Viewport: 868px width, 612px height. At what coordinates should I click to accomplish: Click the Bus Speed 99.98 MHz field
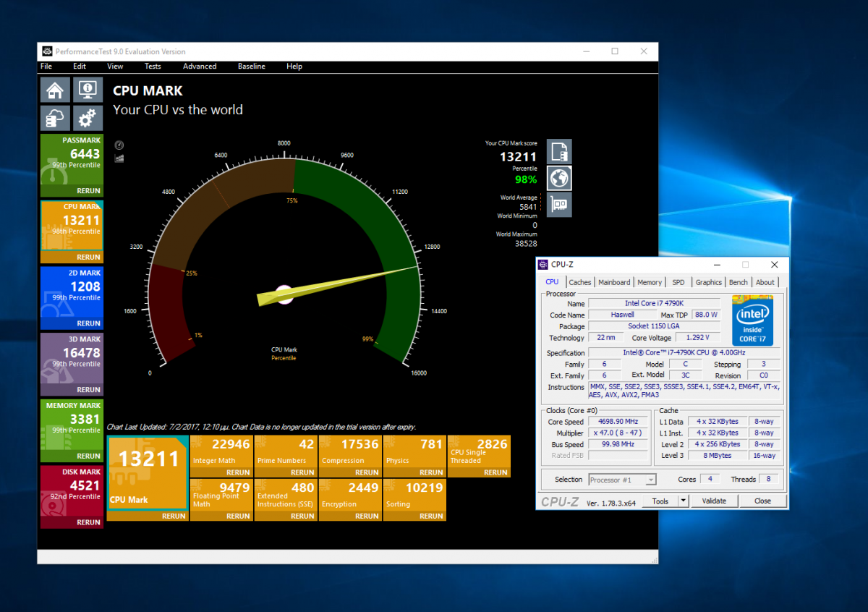(x=617, y=444)
